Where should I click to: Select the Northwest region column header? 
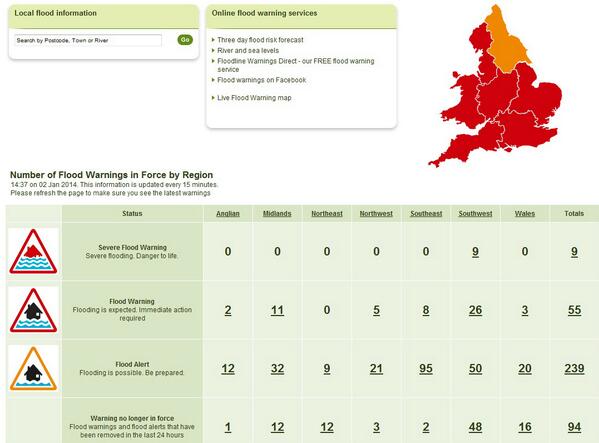pyautogui.click(x=376, y=213)
